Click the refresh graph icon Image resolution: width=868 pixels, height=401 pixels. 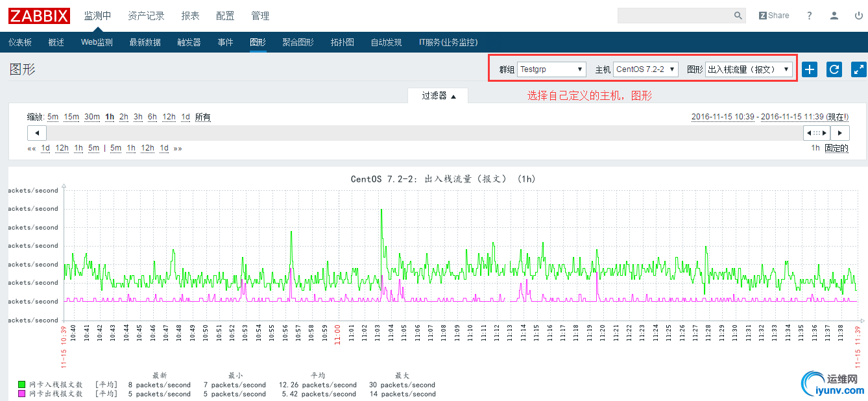[834, 69]
